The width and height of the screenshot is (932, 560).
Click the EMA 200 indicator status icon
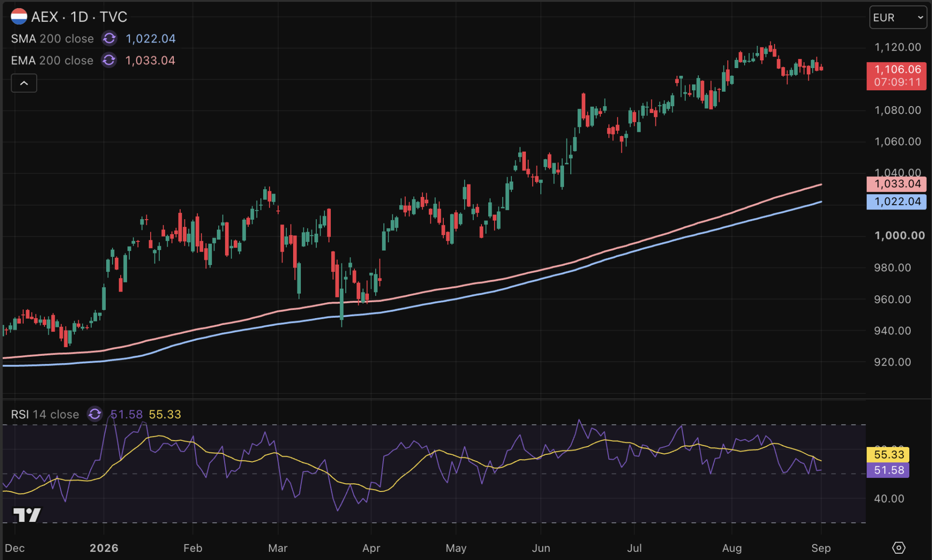pos(109,60)
